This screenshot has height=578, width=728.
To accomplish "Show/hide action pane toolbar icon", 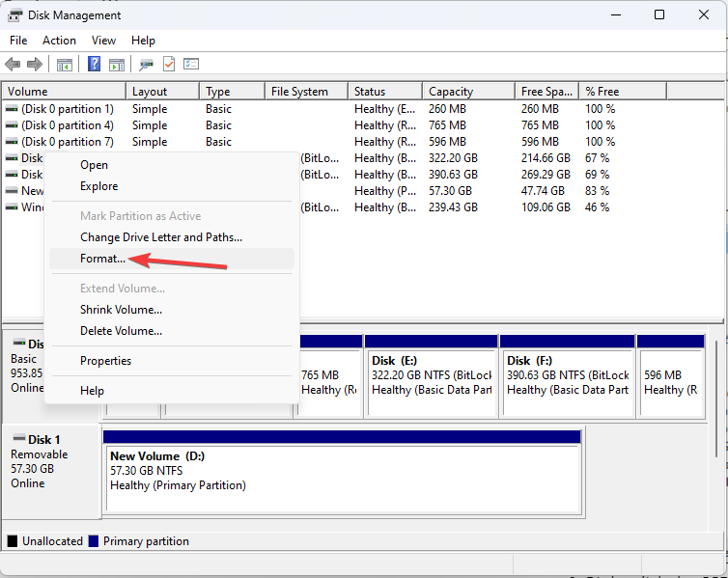I will [116, 64].
